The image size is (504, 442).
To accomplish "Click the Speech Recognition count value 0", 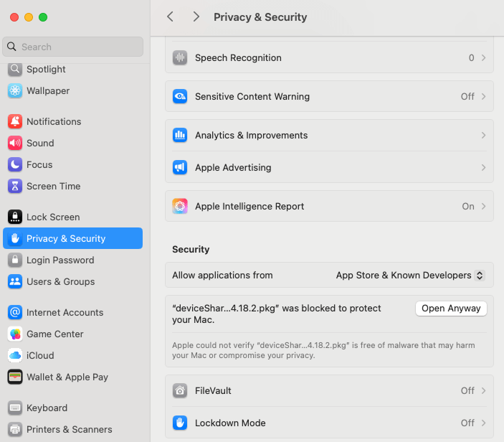I will tap(471, 58).
